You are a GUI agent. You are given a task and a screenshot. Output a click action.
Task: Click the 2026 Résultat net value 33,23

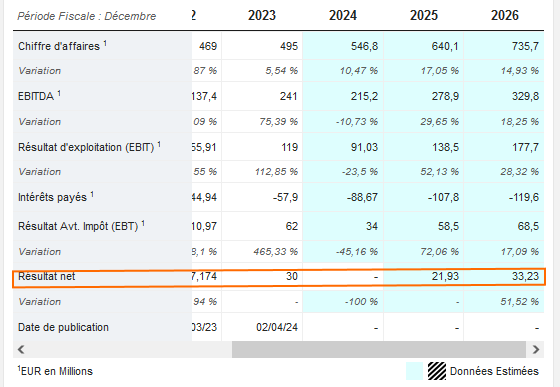coord(525,276)
